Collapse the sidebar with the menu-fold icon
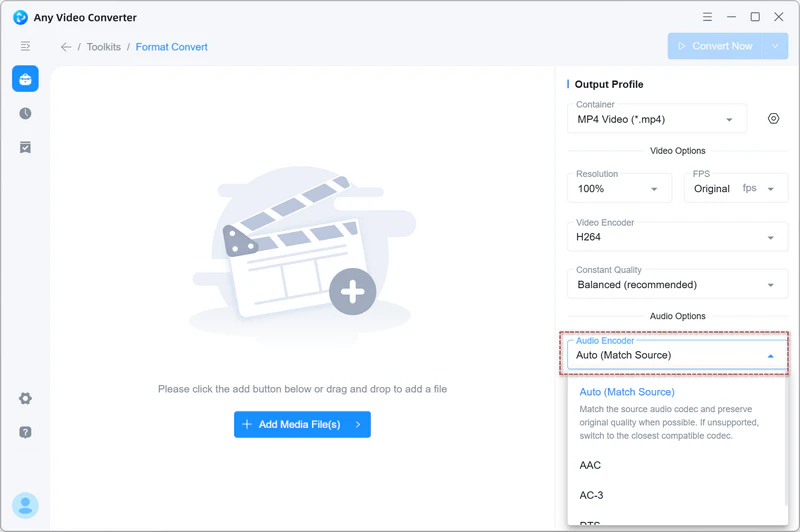The image size is (800, 532). pos(25,46)
